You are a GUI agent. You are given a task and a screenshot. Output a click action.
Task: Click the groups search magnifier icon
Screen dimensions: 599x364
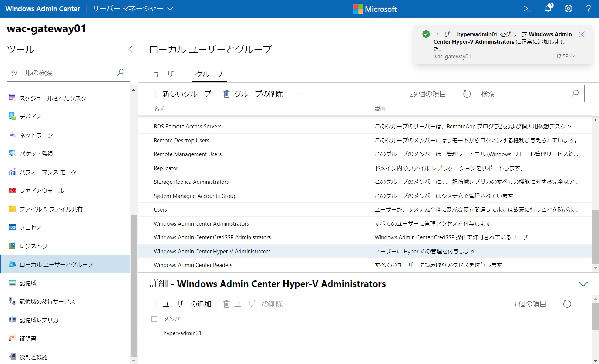click(575, 94)
